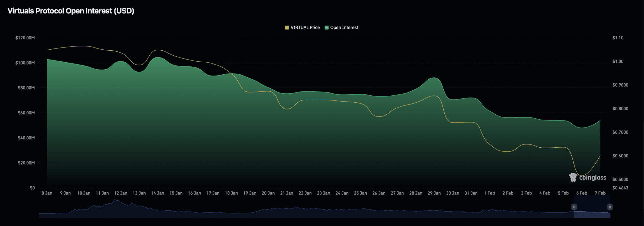Select the 8 Jan date label
The image size is (644, 226).
[x=47, y=193]
